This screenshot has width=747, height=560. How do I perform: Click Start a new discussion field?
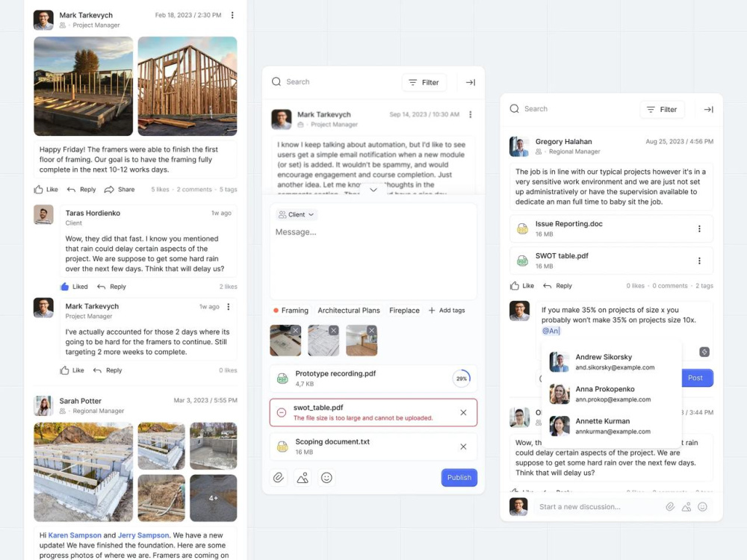pos(598,507)
